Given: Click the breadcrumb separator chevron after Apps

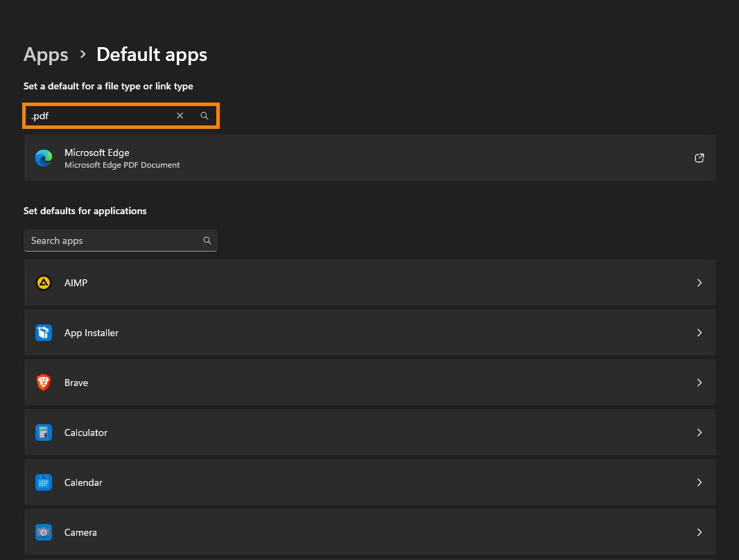Looking at the screenshot, I should click(x=83, y=54).
